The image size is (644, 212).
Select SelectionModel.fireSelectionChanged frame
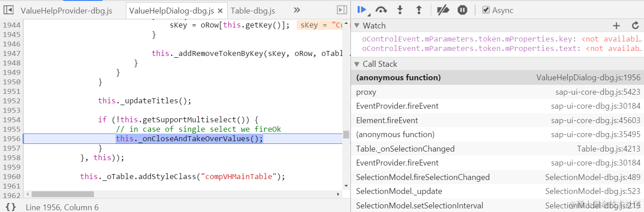click(x=498, y=177)
